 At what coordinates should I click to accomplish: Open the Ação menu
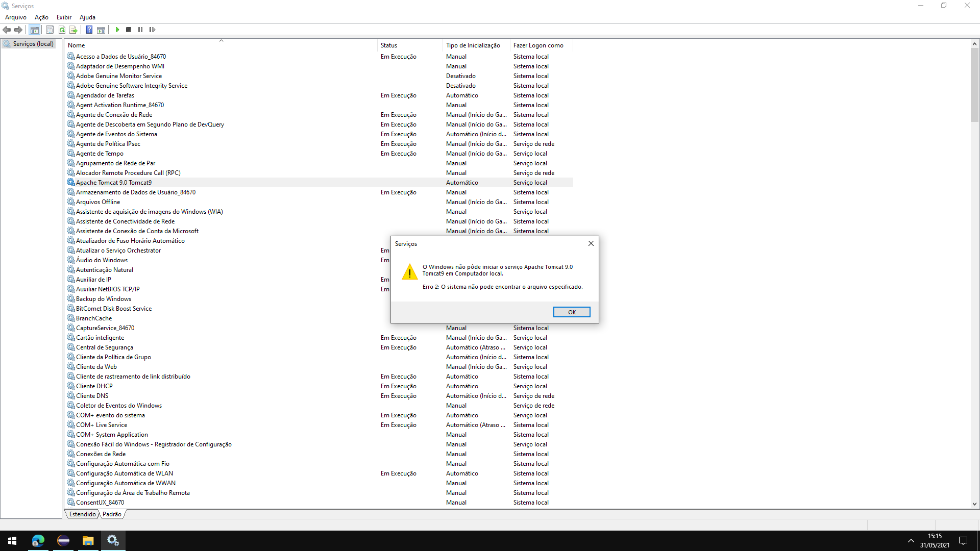click(x=41, y=17)
